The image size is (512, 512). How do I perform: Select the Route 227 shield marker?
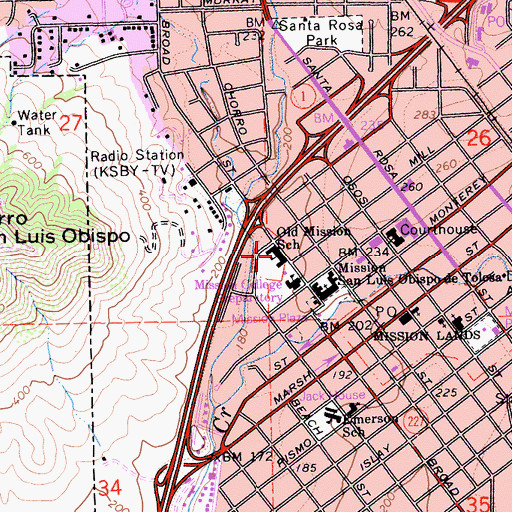point(416,421)
